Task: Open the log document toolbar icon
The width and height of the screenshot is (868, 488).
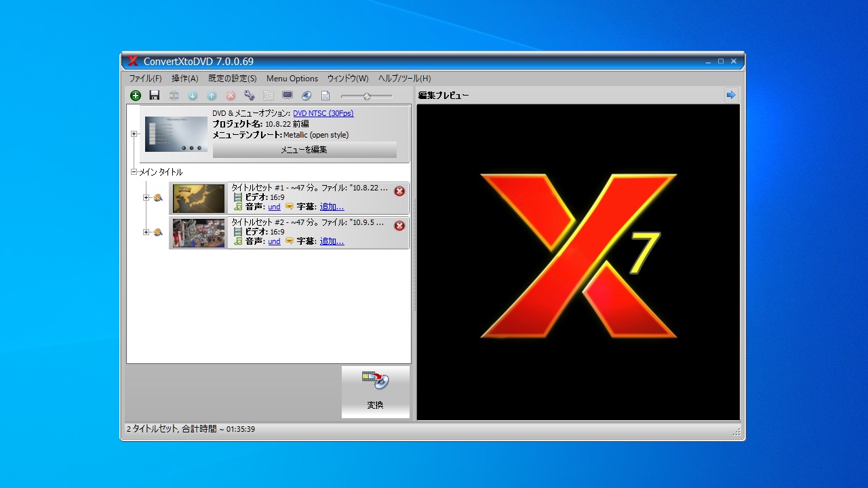Action: 325,96
